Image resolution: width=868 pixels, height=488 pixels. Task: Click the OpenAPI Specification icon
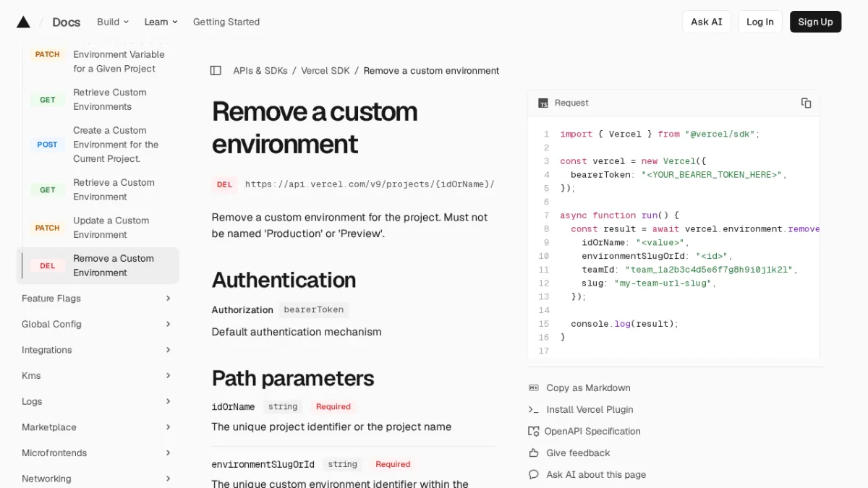pyautogui.click(x=534, y=432)
